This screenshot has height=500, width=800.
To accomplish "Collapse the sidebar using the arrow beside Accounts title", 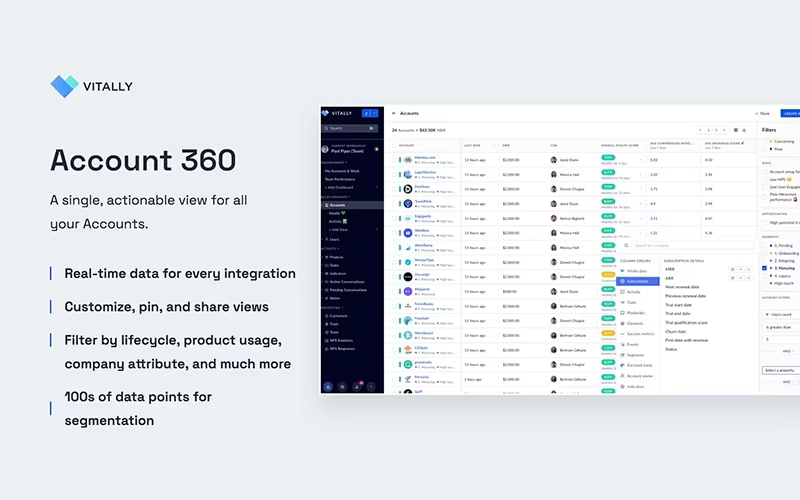I will pyautogui.click(x=393, y=113).
